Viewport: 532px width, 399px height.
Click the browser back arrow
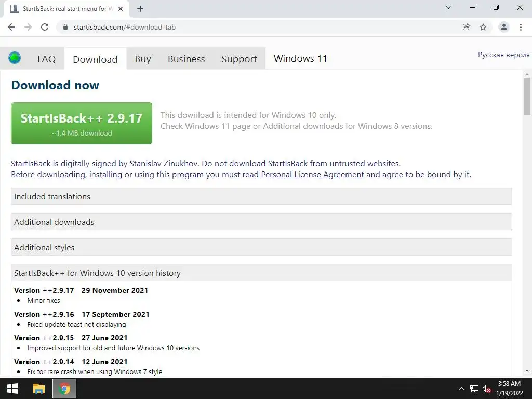(x=11, y=27)
